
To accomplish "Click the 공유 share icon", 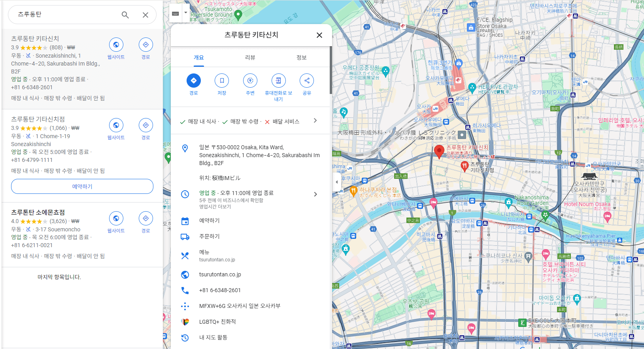I will pos(307,81).
